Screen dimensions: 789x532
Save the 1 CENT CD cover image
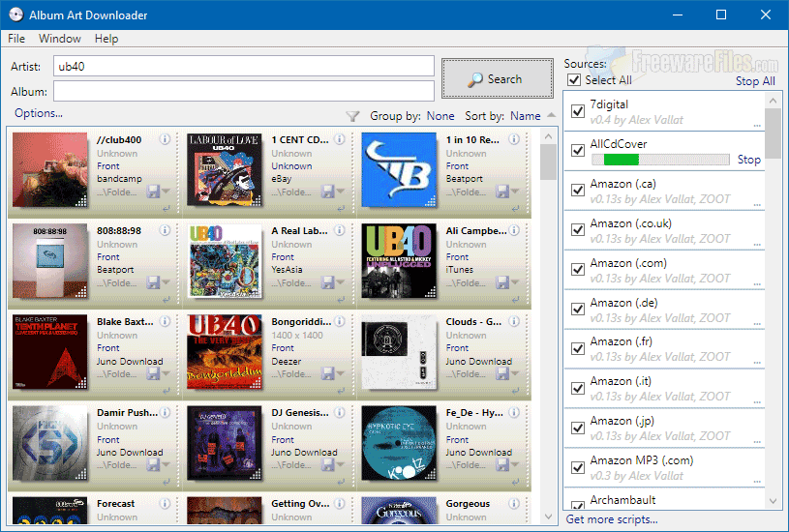click(327, 192)
